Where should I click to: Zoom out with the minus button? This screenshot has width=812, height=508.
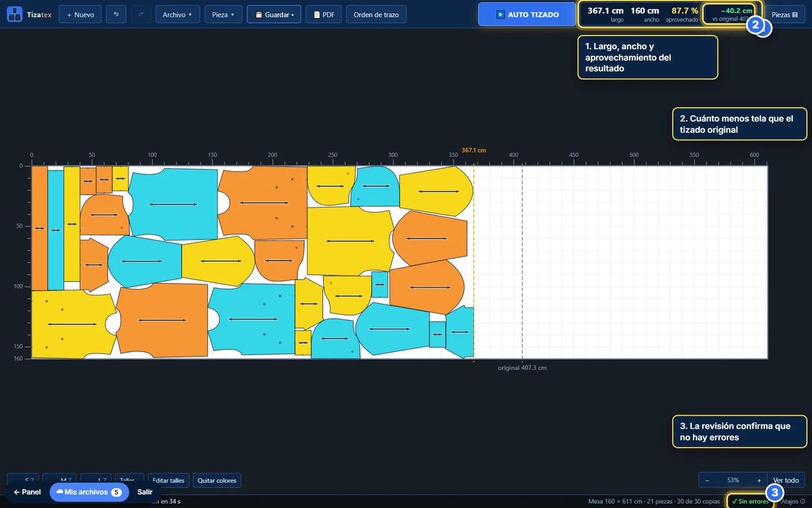(707, 480)
